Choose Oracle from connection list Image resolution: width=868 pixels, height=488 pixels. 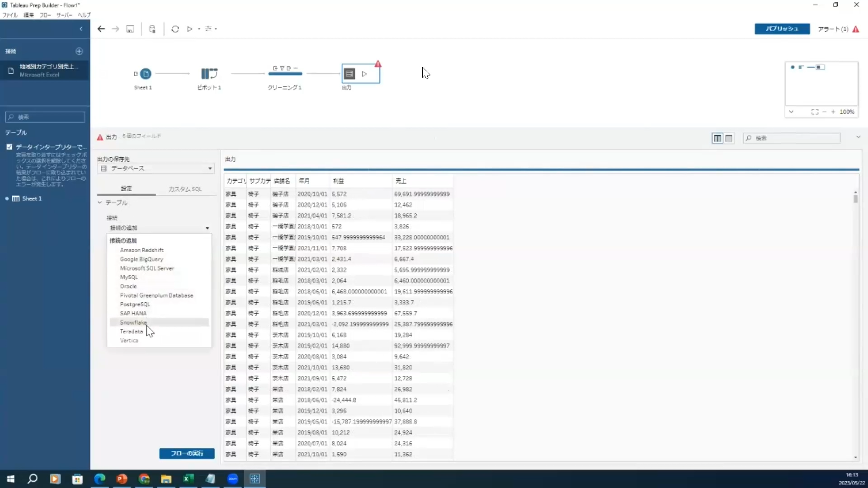pos(128,286)
